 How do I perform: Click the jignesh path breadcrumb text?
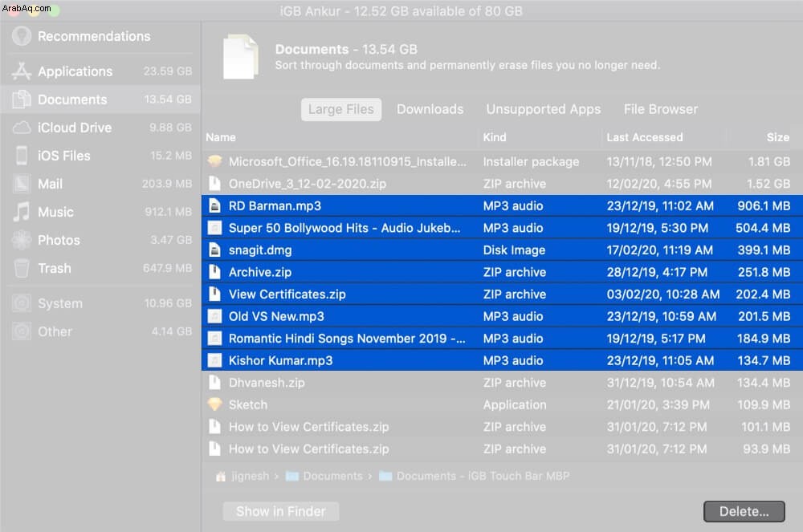[x=250, y=477]
